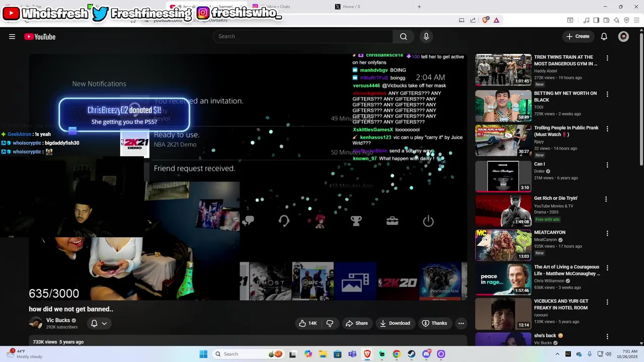Open 'VICBUCKS AND YURI GET FREAKY' title
644x362 pixels.
[561, 304]
